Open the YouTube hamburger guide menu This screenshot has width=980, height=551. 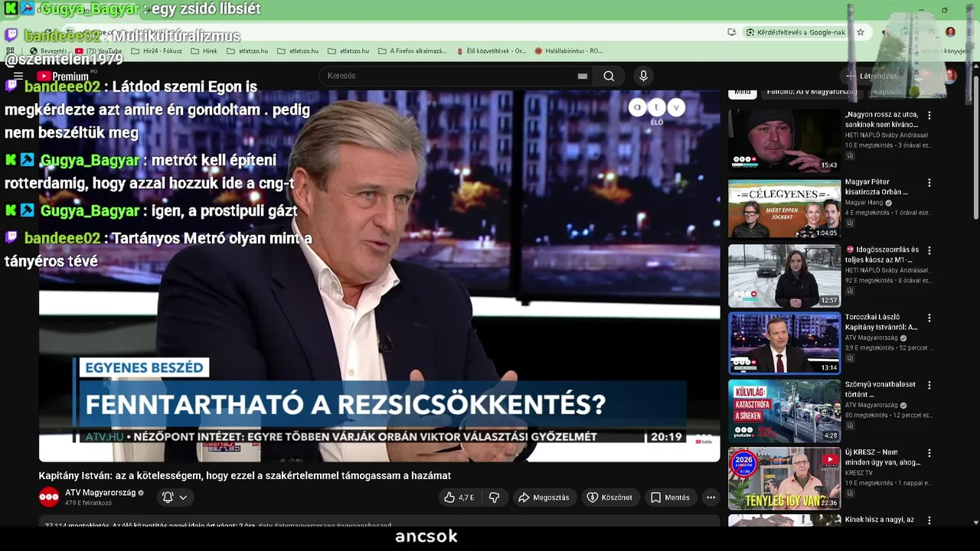(18, 76)
